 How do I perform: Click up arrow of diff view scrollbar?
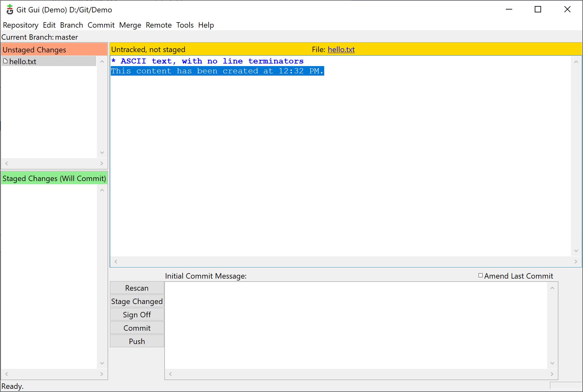pyautogui.click(x=576, y=62)
